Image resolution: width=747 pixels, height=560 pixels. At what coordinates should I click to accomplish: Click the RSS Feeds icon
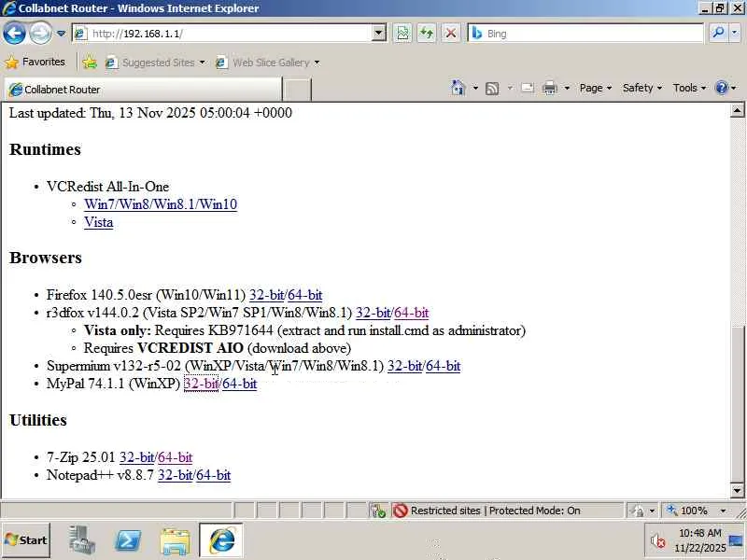[492, 88]
